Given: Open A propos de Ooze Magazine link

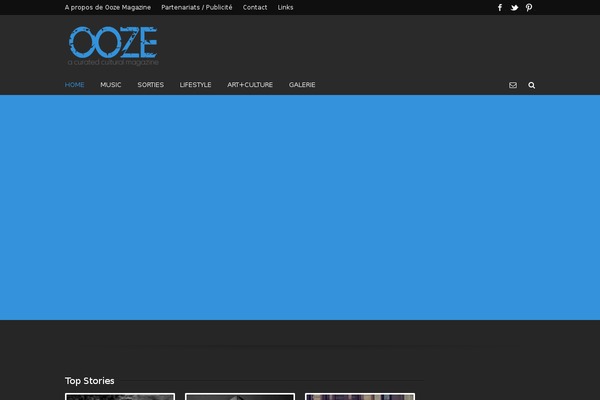Looking at the screenshot, I should tap(108, 7).
